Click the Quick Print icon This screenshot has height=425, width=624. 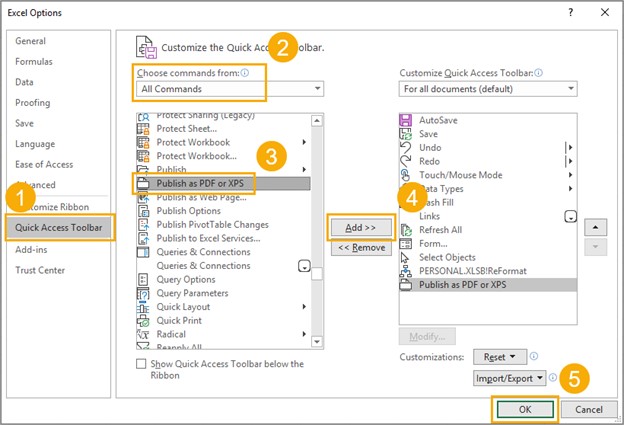tap(143, 321)
